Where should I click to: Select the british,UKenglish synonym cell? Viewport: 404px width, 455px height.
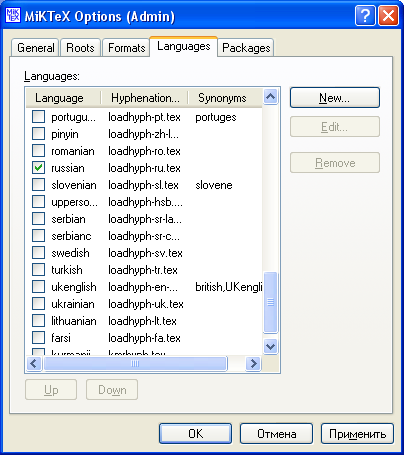pyautogui.click(x=229, y=287)
